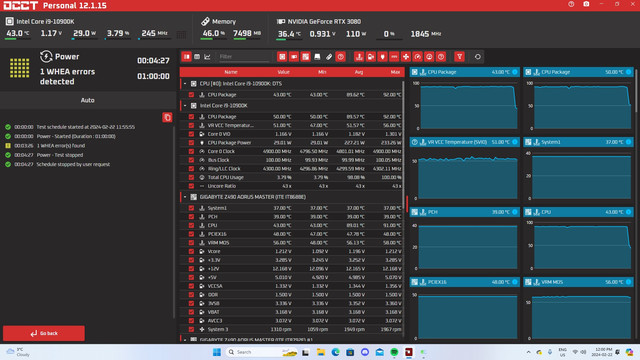Sort the table by the Value column

(x=283, y=72)
